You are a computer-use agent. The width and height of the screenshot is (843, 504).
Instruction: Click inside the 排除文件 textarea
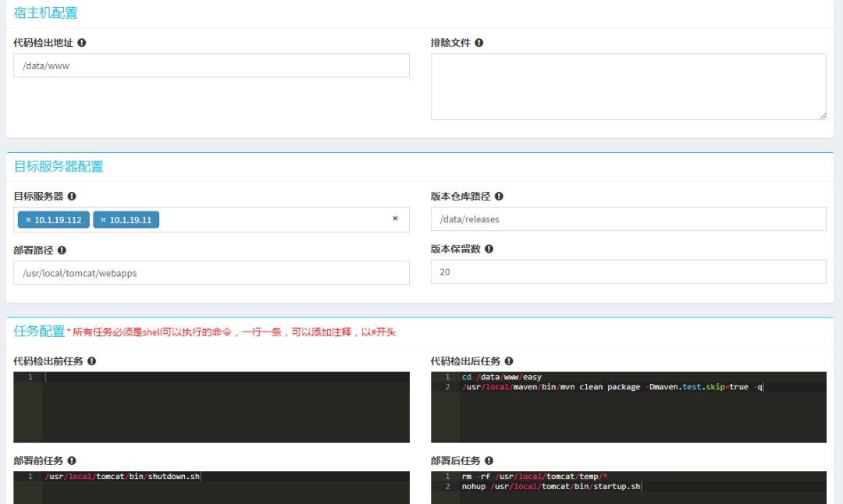628,87
